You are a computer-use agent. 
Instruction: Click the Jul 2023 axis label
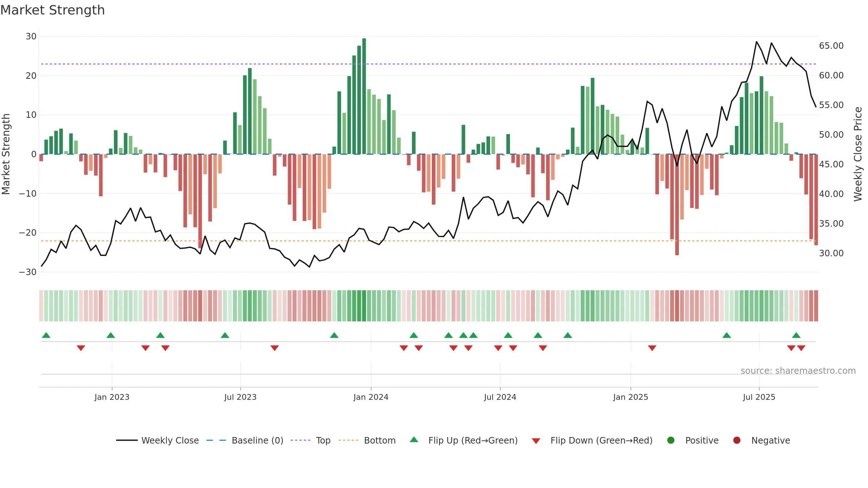pos(240,397)
